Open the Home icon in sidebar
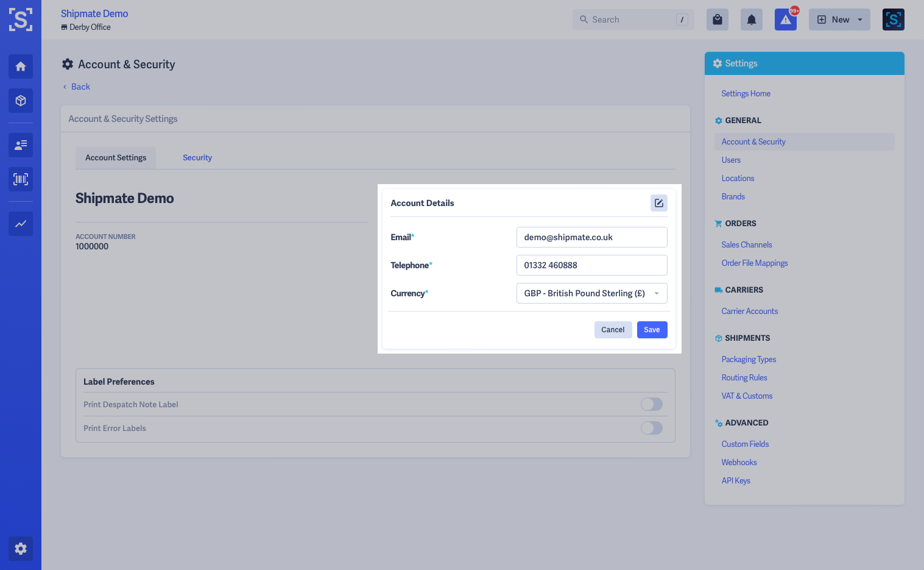Viewport: 924px width, 570px height. tap(21, 66)
